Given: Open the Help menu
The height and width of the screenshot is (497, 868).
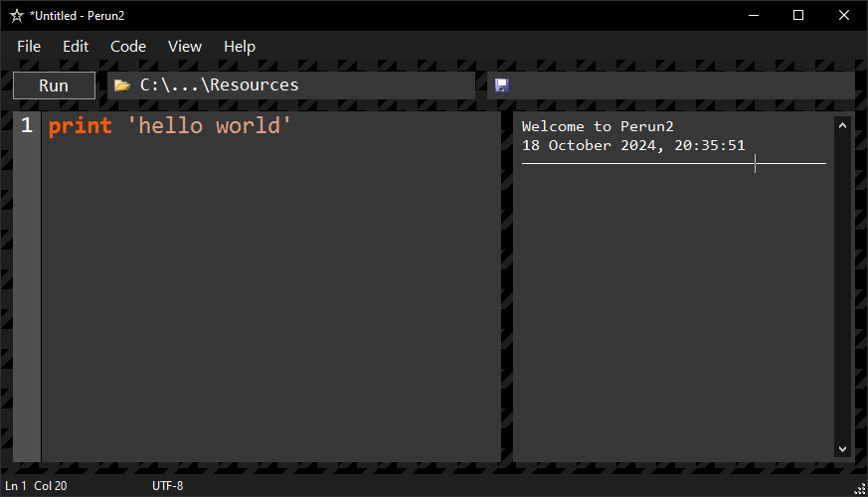Looking at the screenshot, I should [x=240, y=47].
